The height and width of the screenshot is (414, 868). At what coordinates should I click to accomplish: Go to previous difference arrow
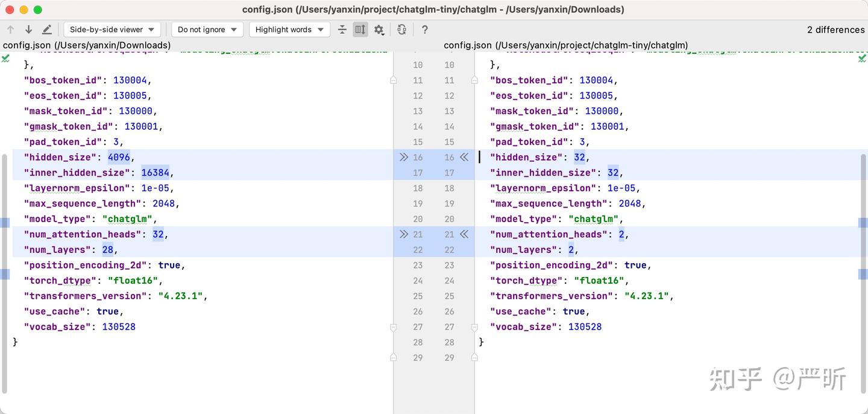[10, 30]
